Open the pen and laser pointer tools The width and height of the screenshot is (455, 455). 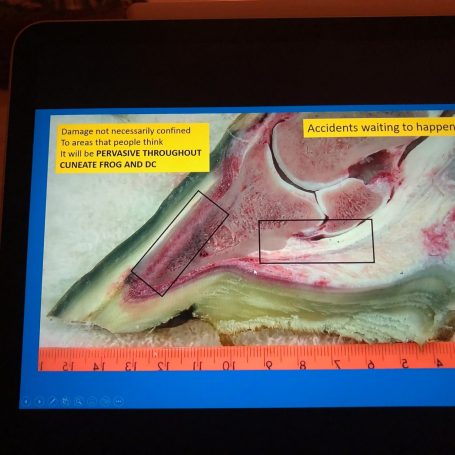tap(52, 401)
